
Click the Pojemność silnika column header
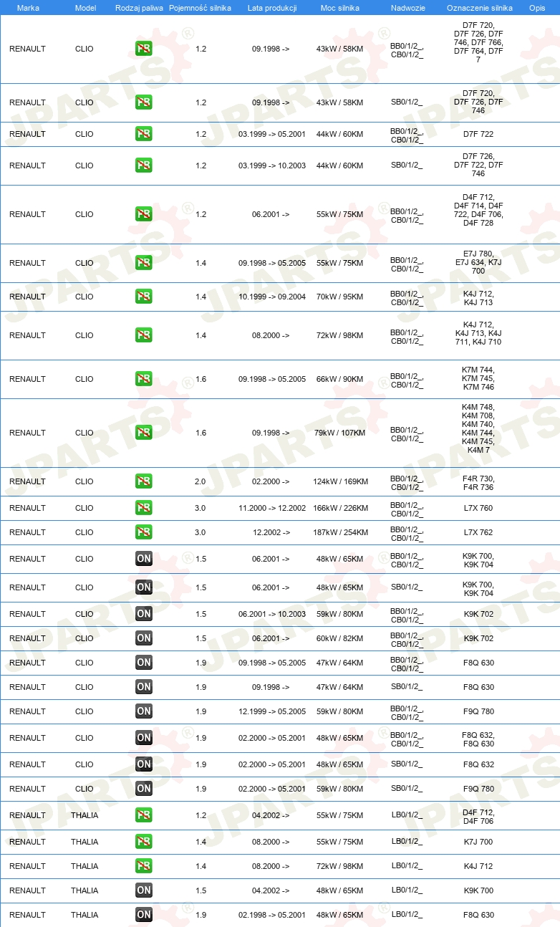tap(200, 8)
